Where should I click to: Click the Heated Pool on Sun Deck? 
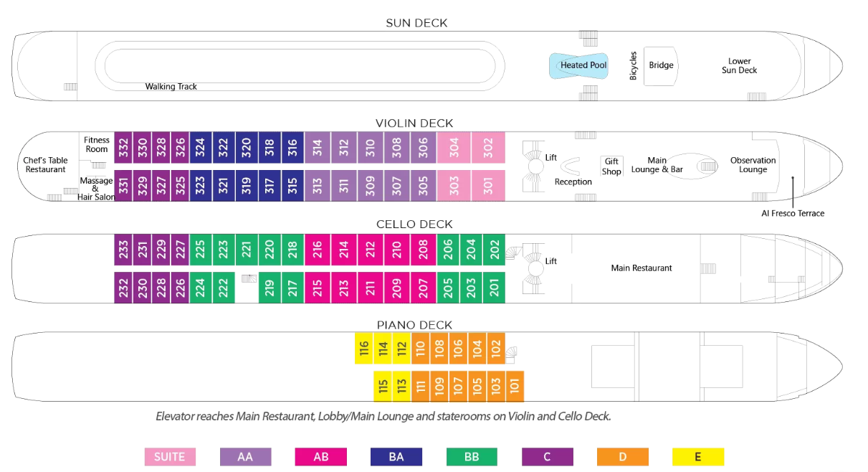583,65
